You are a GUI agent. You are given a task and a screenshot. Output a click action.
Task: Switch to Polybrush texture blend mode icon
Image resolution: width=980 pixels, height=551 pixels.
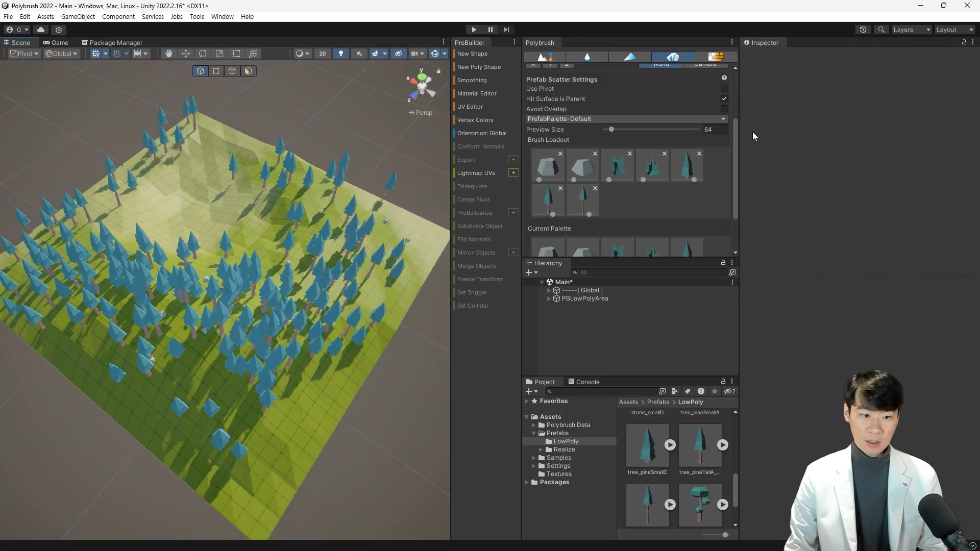(x=716, y=57)
